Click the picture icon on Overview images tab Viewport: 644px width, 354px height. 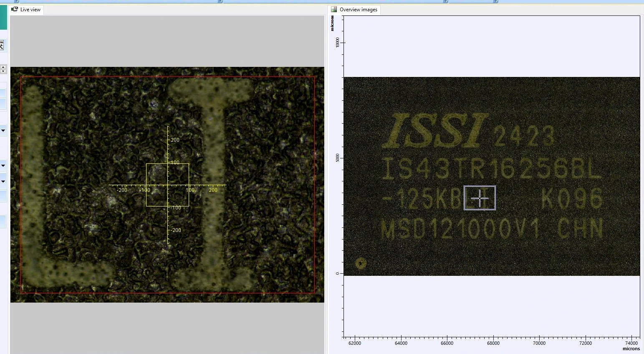pos(334,9)
